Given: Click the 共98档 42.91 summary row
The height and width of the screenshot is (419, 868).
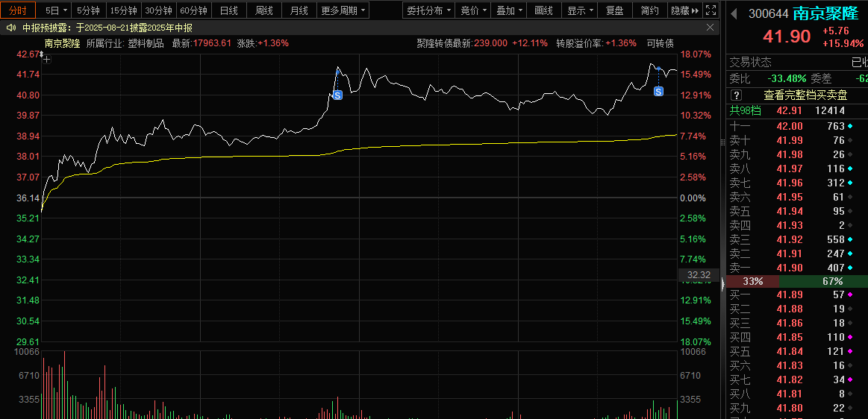Looking at the screenshot, I should click(797, 110).
